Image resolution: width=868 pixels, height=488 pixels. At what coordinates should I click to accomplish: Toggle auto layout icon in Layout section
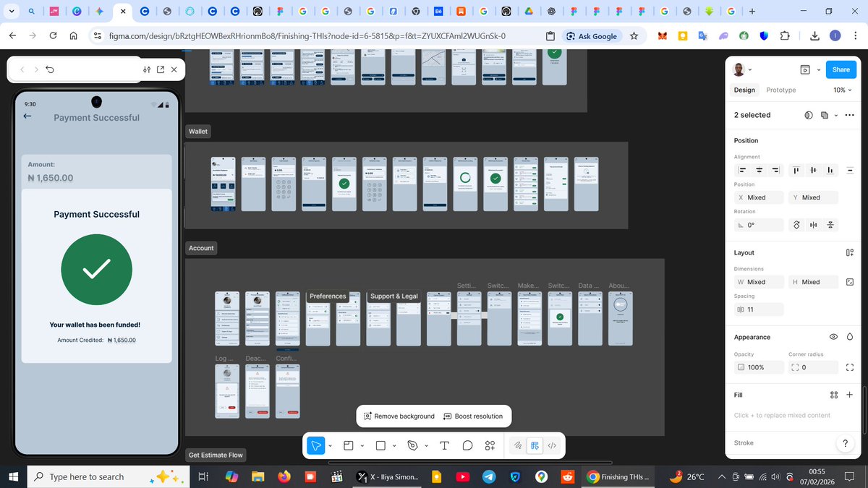(x=849, y=252)
